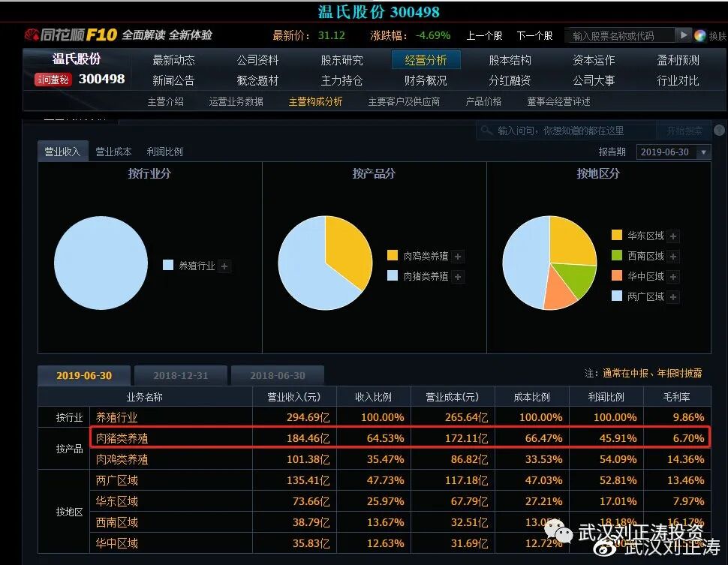728x565 pixels.
Task: Switch to 营业成本 tab
Action: 113,152
